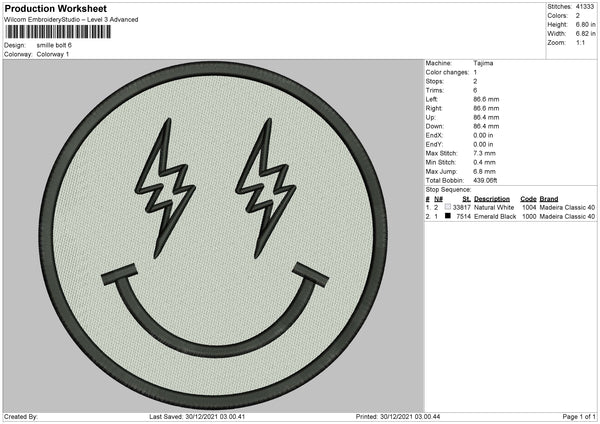Click the Machine value Tajima
The width and height of the screenshot is (600, 424).
tap(483, 63)
